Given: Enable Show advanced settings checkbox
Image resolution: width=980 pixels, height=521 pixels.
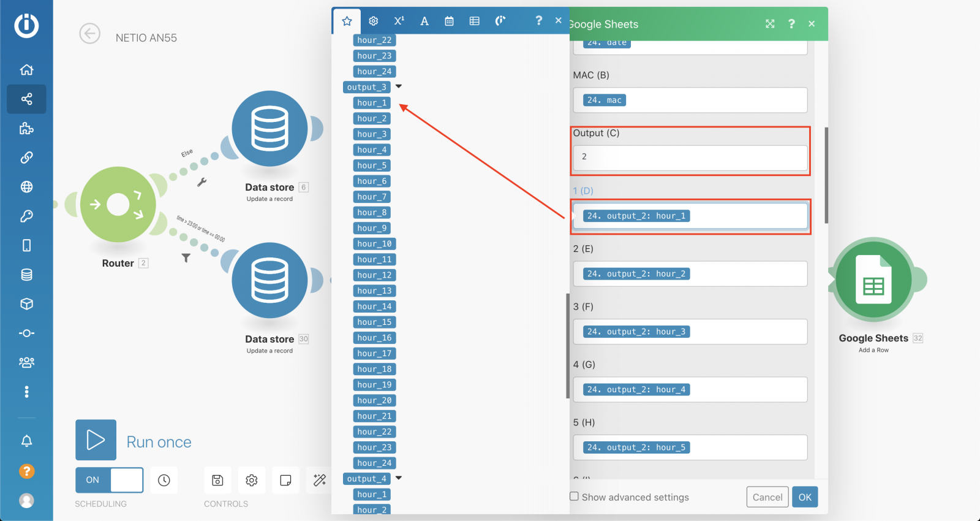Looking at the screenshot, I should click(x=574, y=496).
